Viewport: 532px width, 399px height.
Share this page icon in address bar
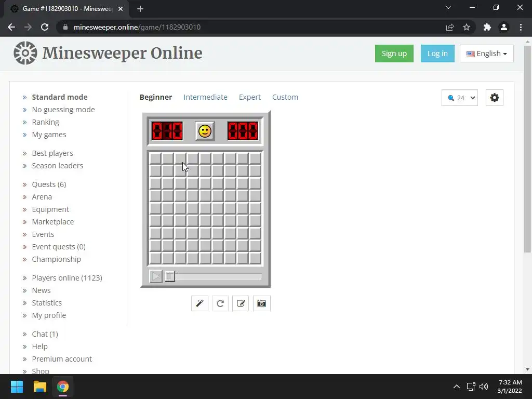click(x=450, y=27)
